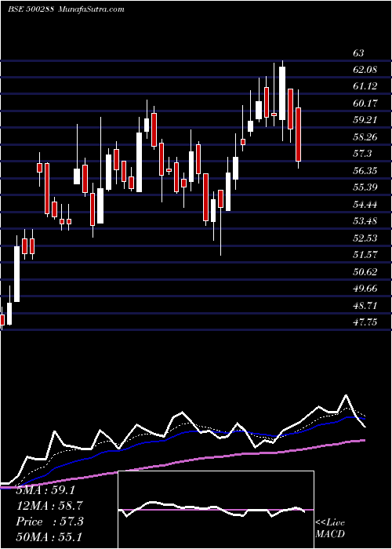Click the 57.3 price axis label

[362, 154]
